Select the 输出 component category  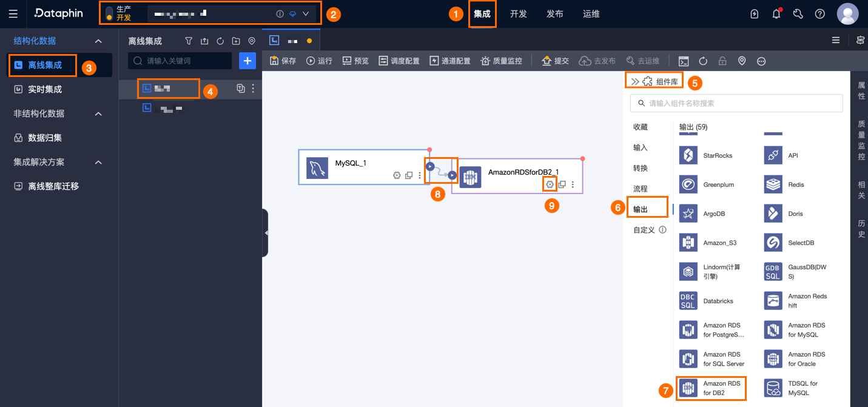tap(641, 209)
